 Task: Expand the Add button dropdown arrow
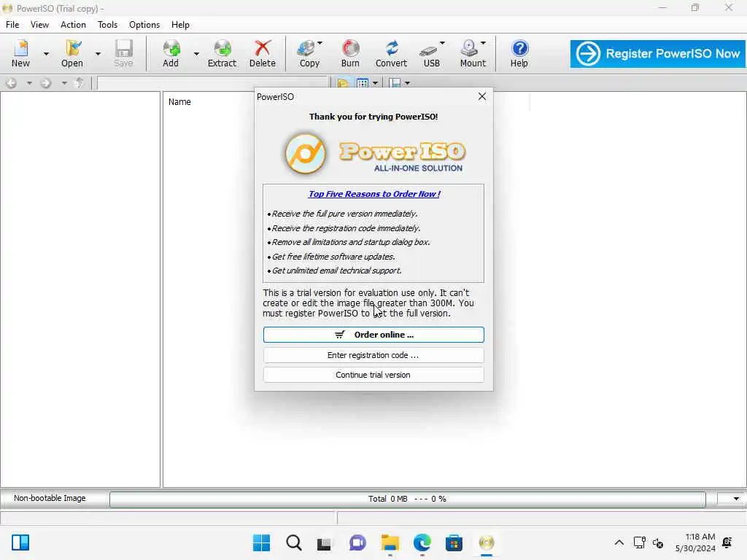[196, 54]
